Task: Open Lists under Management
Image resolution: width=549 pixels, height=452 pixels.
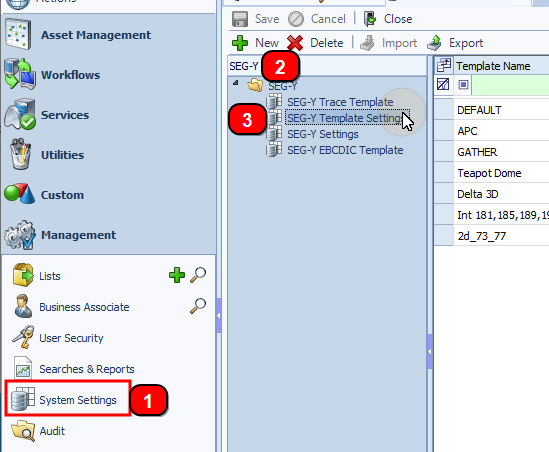Action: 50,276
